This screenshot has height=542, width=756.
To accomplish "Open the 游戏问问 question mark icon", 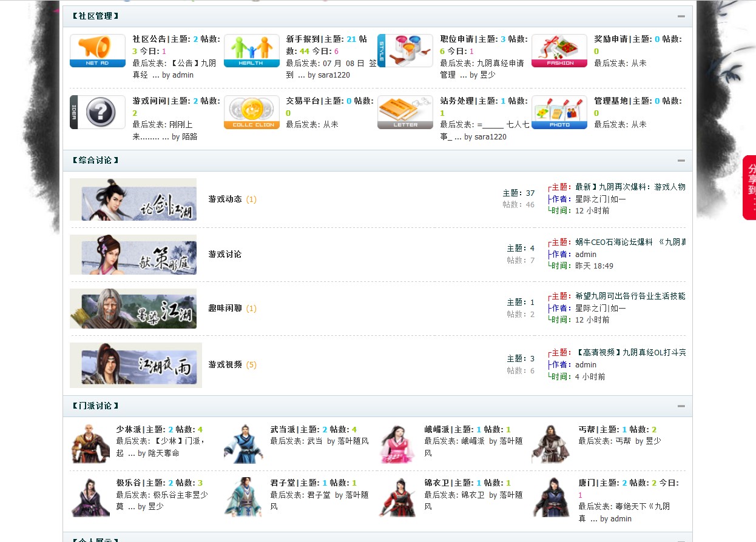I will coord(98,112).
